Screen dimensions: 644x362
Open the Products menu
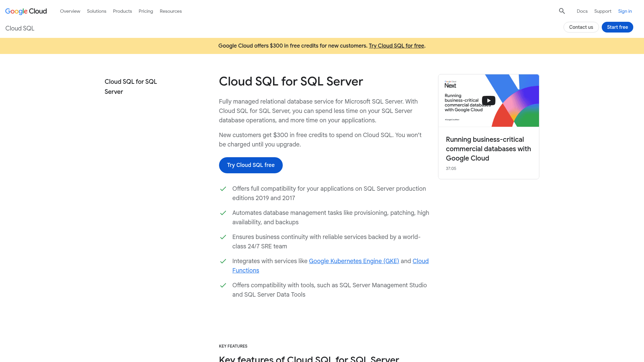122,11
